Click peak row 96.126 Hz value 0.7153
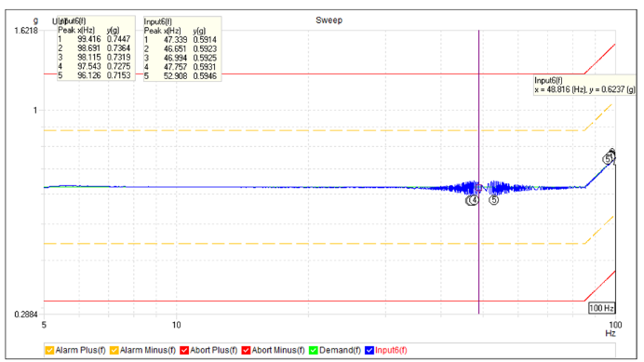This screenshot has width=644, height=362. 119,75
